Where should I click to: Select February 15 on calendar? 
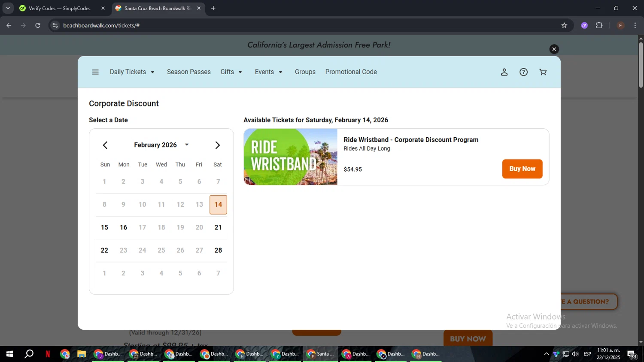104,228
